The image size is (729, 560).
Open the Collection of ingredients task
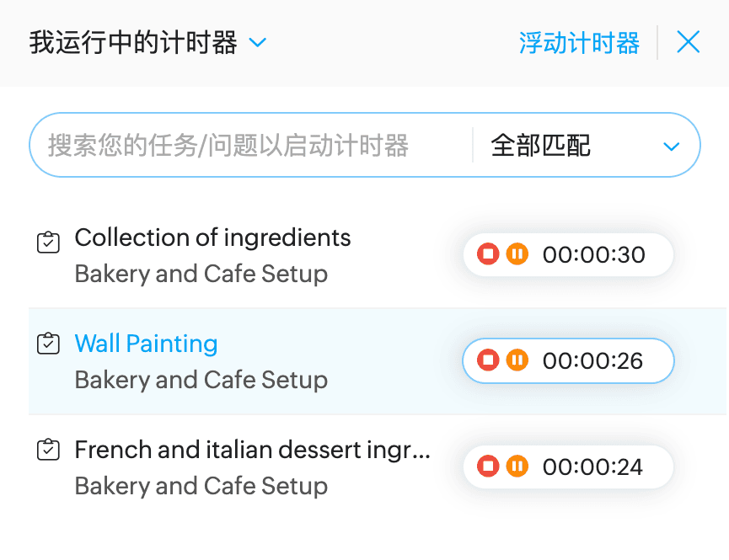point(212,237)
